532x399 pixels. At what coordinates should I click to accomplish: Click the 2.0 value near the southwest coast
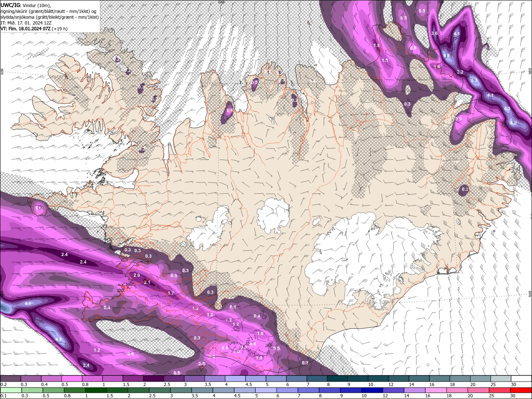click(x=137, y=276)
